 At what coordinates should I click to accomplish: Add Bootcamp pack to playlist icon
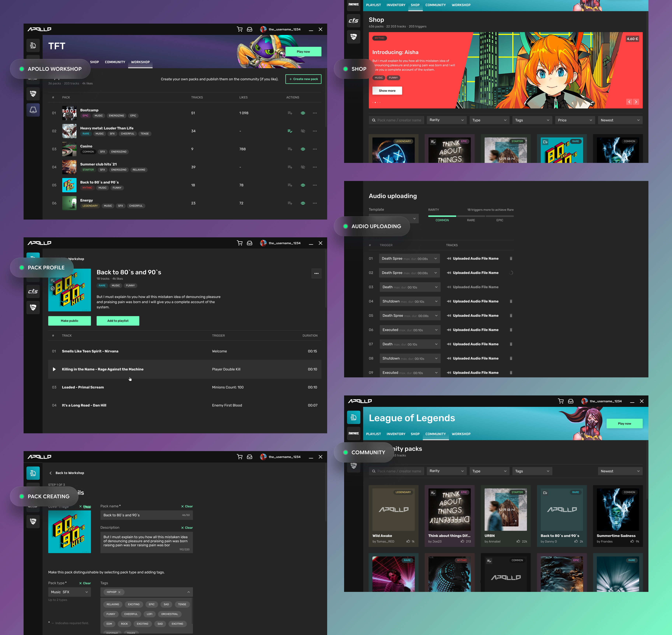(290, 113)
